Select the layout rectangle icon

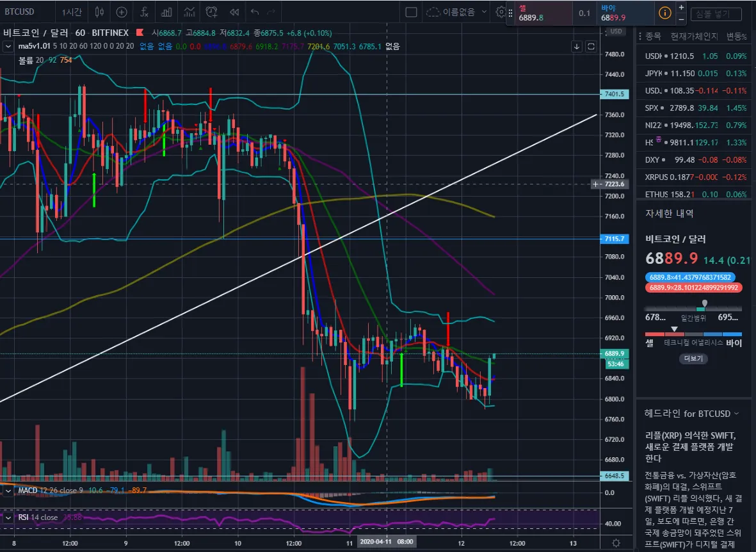411,12
